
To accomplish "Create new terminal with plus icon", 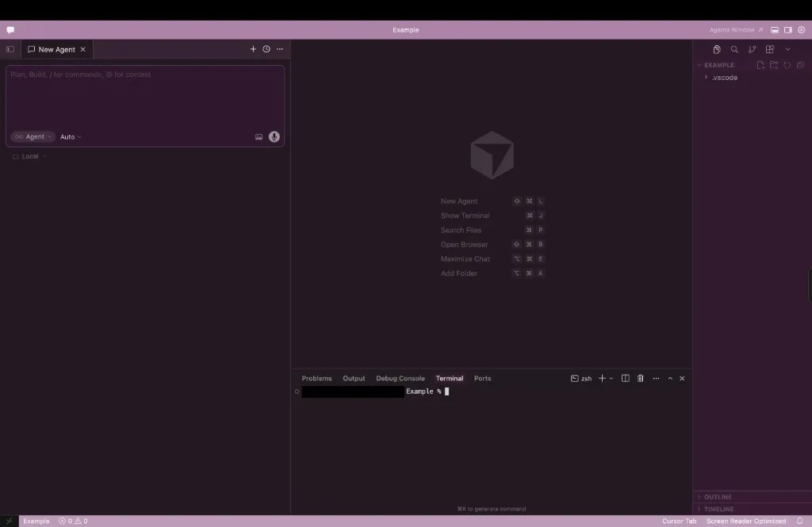I will tap(602, 379).
